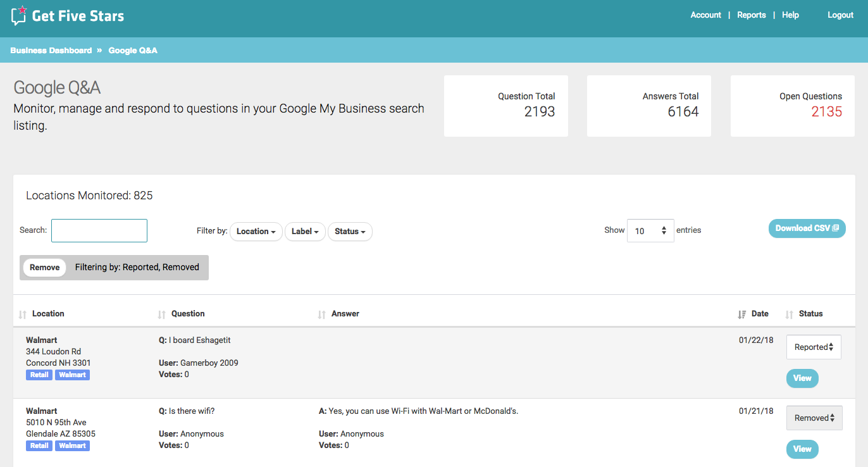The height and width of the screenshot is (467, 868).
Task: Click Walmart label on Concord NH row
Action: (x=72, y=375)
